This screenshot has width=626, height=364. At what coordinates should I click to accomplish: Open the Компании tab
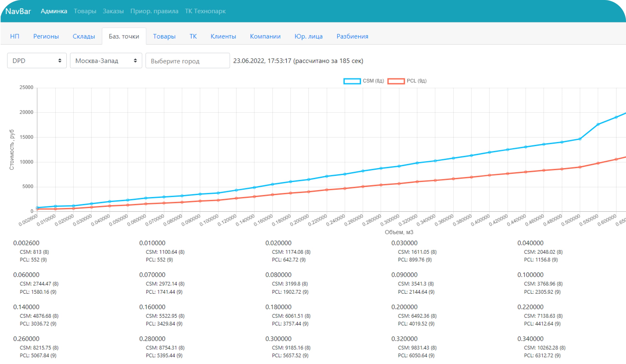(265, 36)
